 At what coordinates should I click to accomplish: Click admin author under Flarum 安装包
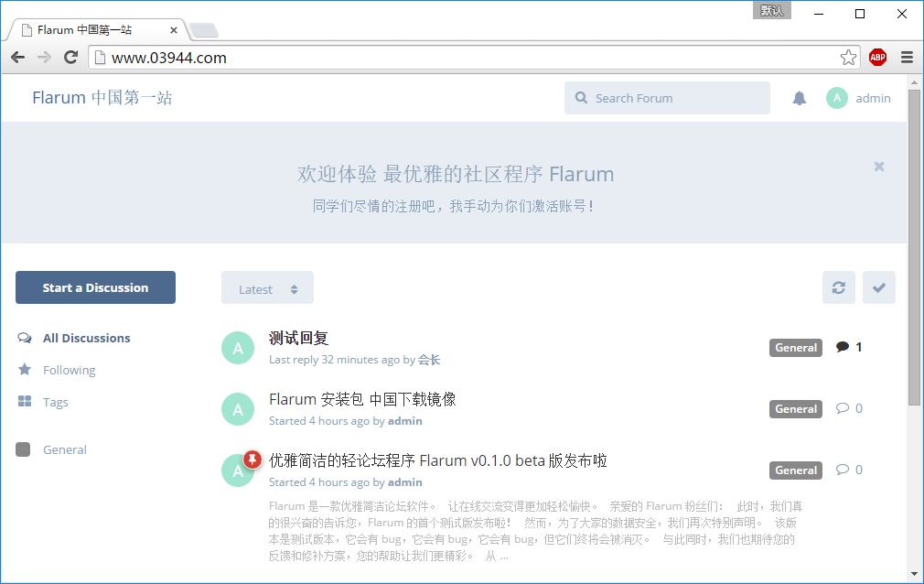tap(405, 421)
